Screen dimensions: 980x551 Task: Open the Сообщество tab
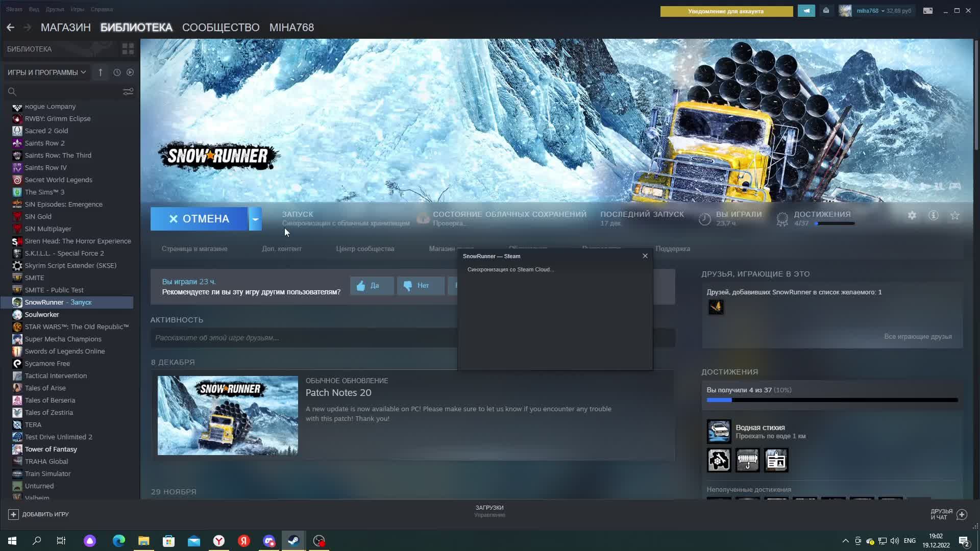click(x=220, y=28)
